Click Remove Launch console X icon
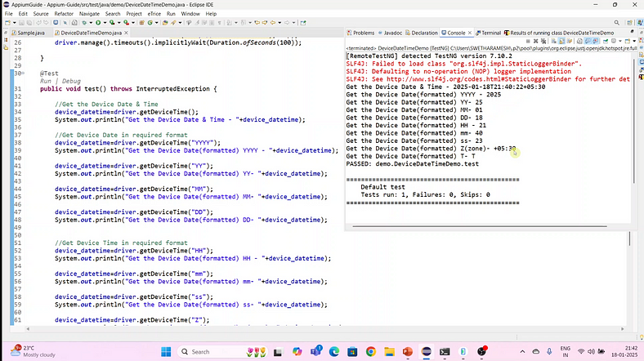Viewport: 644px width, 361px height. (535, 41)
